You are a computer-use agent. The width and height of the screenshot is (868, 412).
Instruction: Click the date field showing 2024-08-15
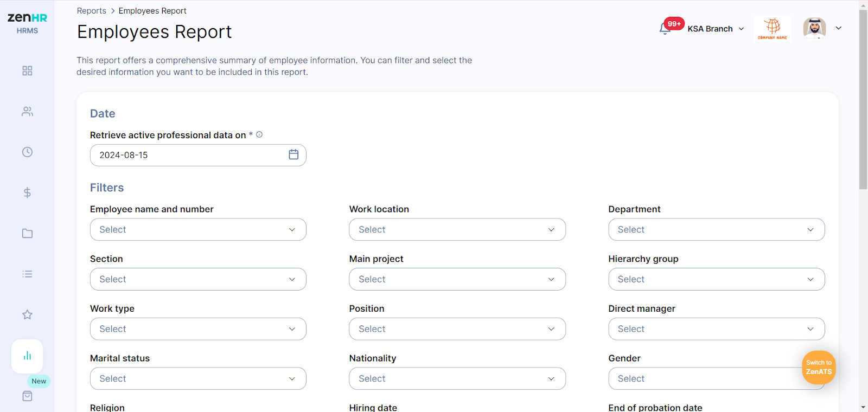pyautogui.click(x=198, y=155)
